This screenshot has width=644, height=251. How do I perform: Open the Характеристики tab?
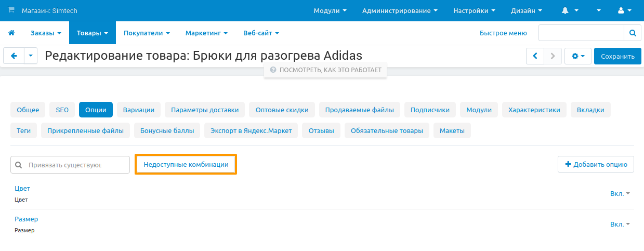click(x=534, y=110)
